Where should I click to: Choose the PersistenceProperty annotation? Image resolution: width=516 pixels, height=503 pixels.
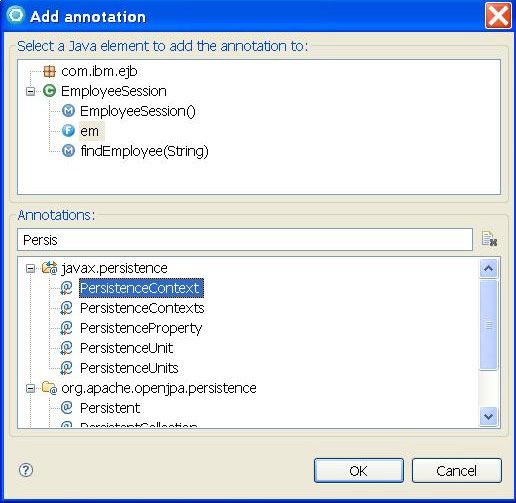[141, 328]
